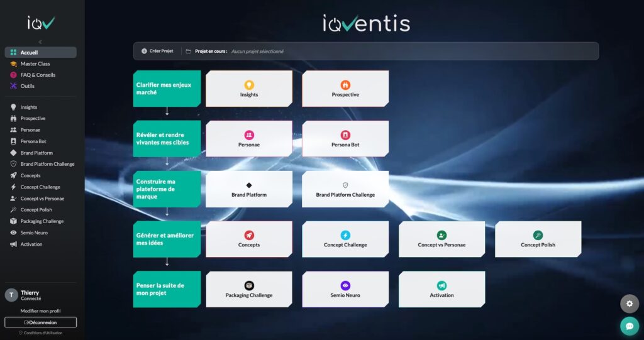Click the purple eye Semio Neuro icon
The height and width of the screenshot is (340, 644).
[345, 285]
